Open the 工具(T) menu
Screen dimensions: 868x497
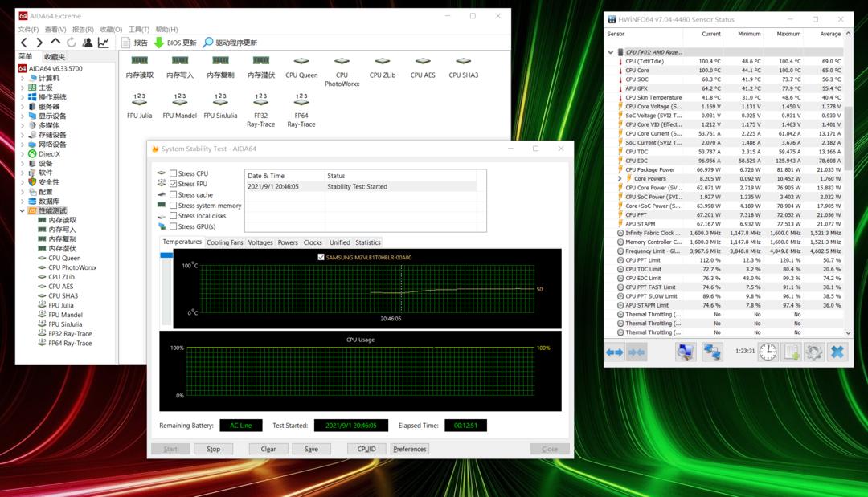[x=139, y=29]
